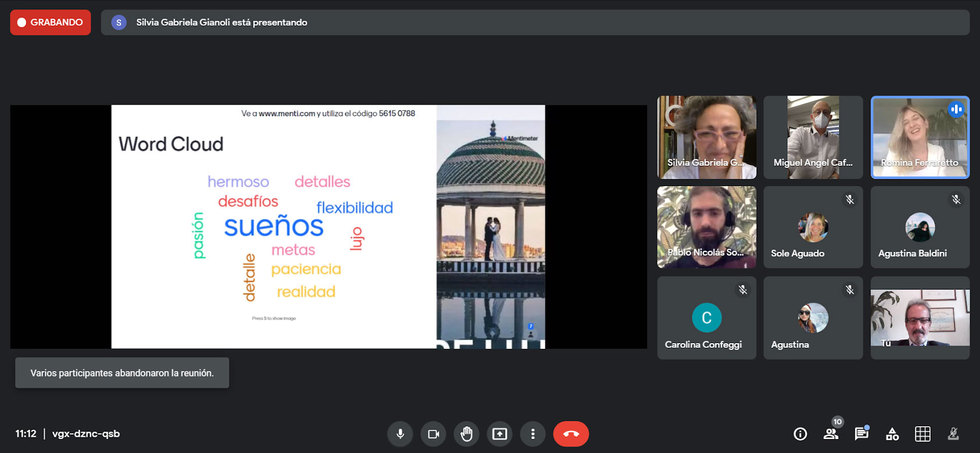Toggle the microphone button
The height and width of the screenshot is (453, 980).
tap(400, 434)
